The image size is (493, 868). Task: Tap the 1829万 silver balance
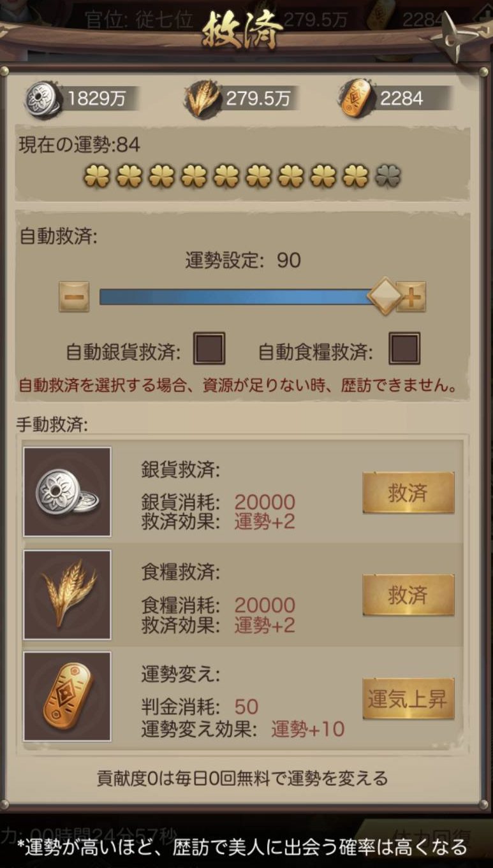pyautogui.click(x=97, y=99)
